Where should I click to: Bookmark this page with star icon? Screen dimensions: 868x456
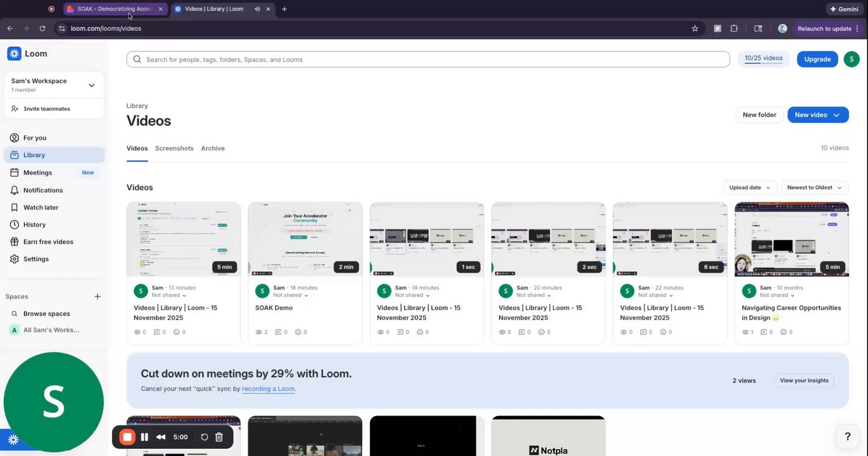pyautogui.click(x=695, y=28)
